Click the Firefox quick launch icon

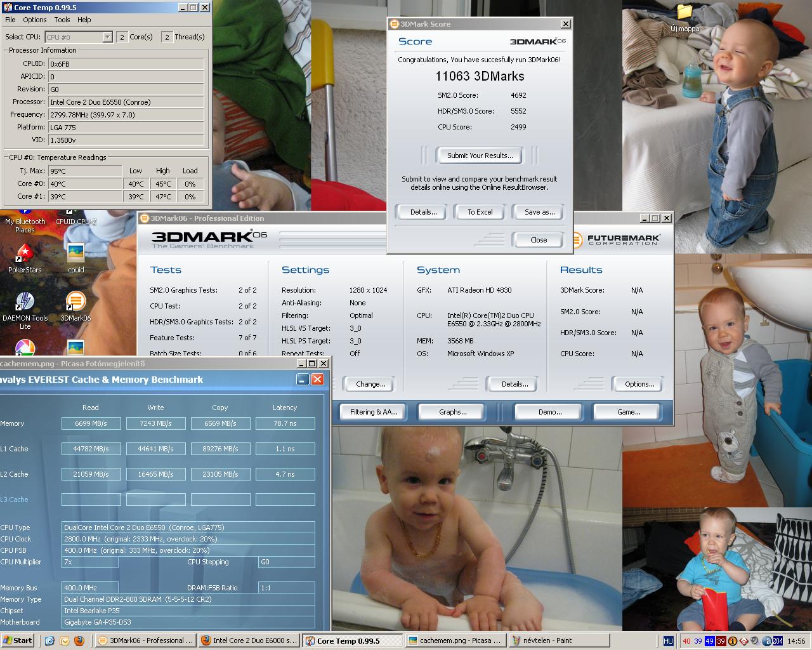79,641
